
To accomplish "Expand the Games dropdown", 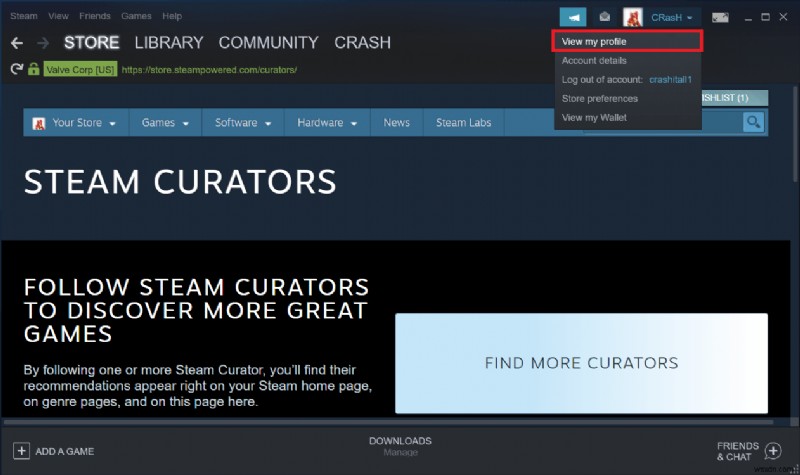I will click(x=165, y=122).
